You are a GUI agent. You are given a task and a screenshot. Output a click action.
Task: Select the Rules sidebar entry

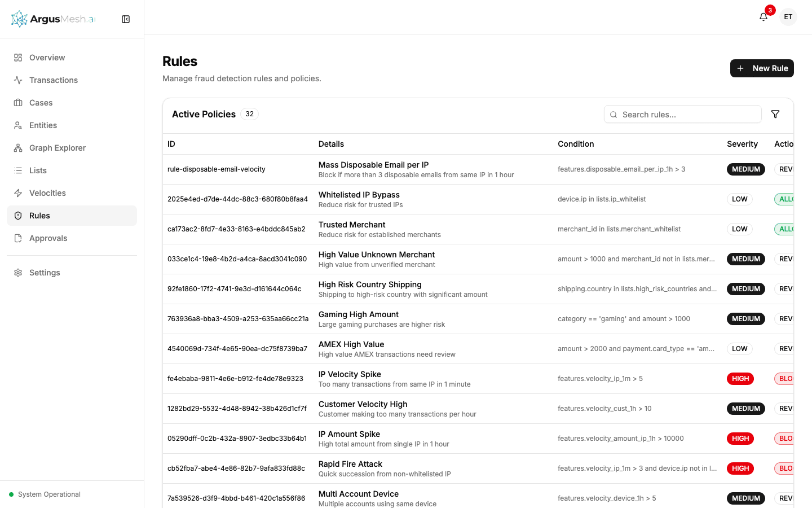(39, 215)
